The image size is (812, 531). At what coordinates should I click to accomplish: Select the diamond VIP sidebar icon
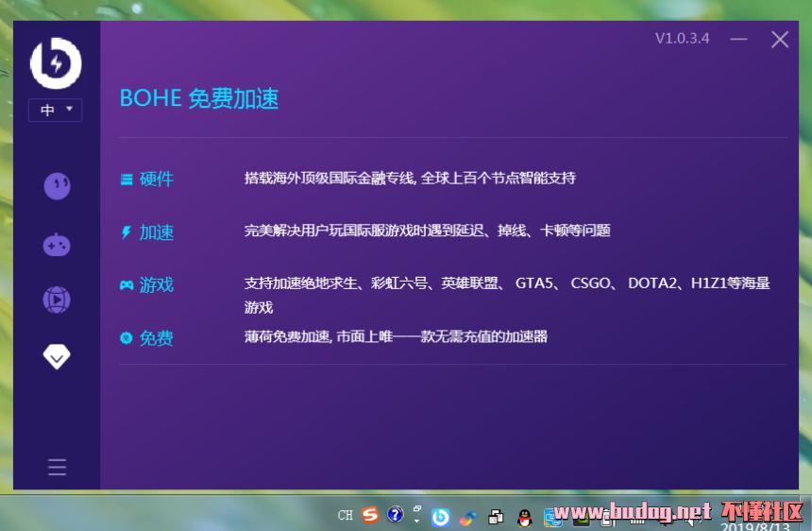pyautogui.click(x=57, y=356)
